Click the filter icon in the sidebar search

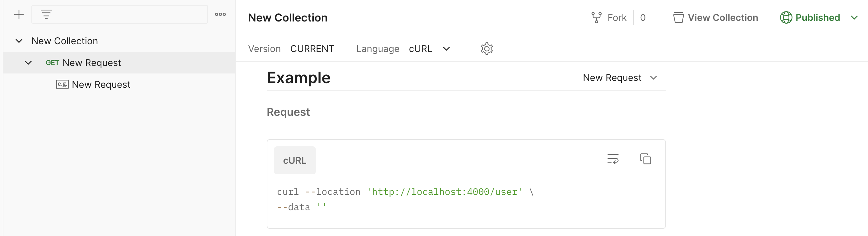46,15
